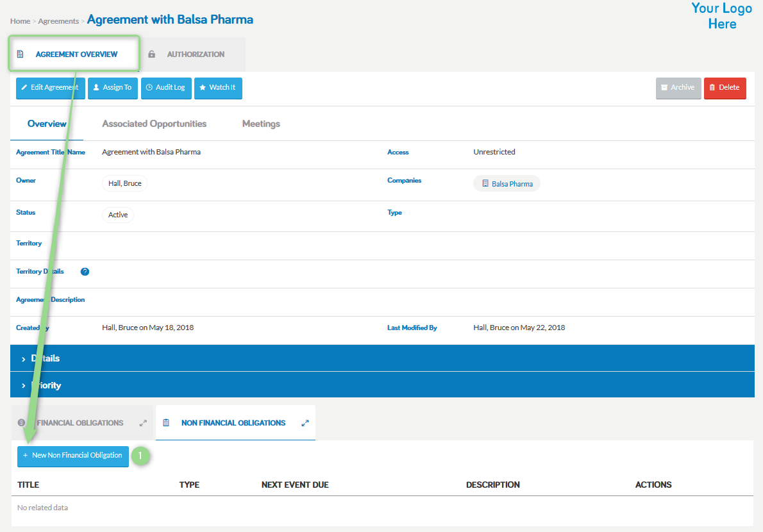The width and height of the screenshot is (763, 532).
Task: Click Watch It to follow agreement
Action: tap(218, 88)
